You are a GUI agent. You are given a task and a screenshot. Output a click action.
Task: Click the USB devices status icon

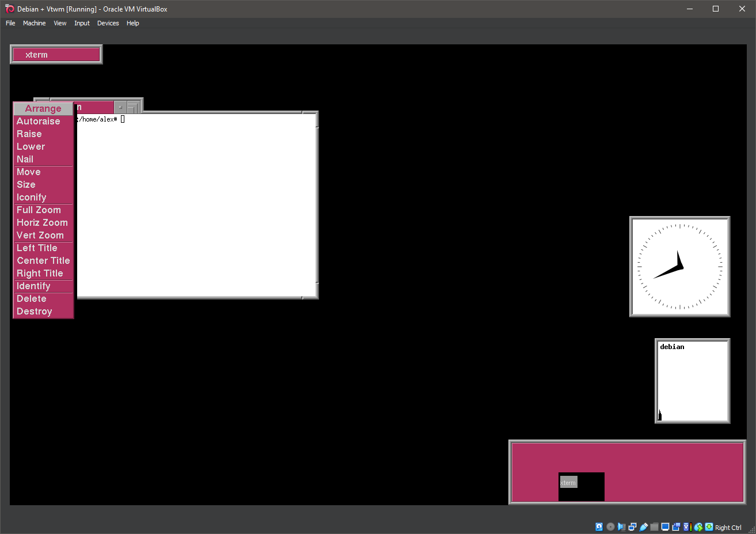tap(643, 526)
